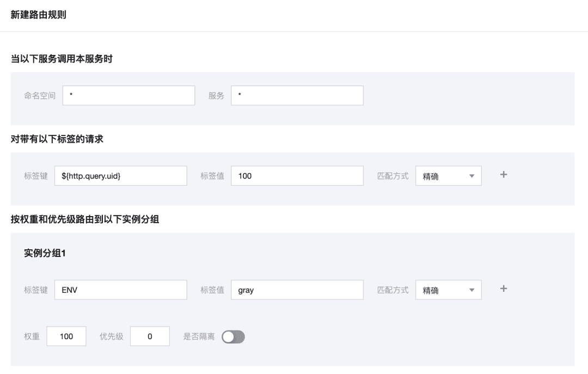Expand the 匹配方式 dropdown in 实例分组1
588x374 pixels.
(448, 290)
